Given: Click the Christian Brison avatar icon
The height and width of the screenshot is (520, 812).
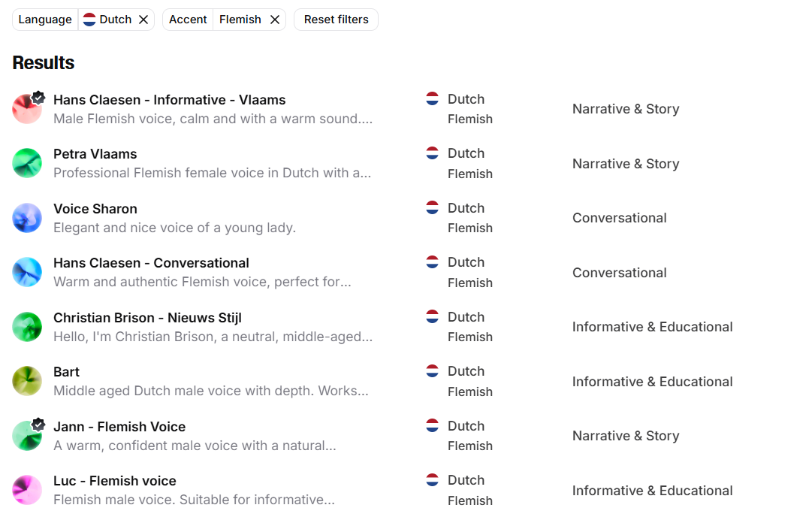Looking at the screenshot, I should coord(27,327).
